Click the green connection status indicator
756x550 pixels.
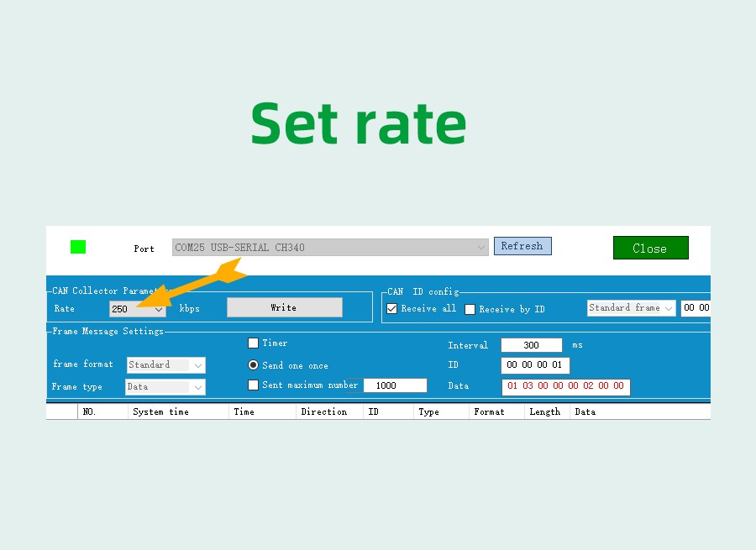pyautogui.click(x=78, y=247)
